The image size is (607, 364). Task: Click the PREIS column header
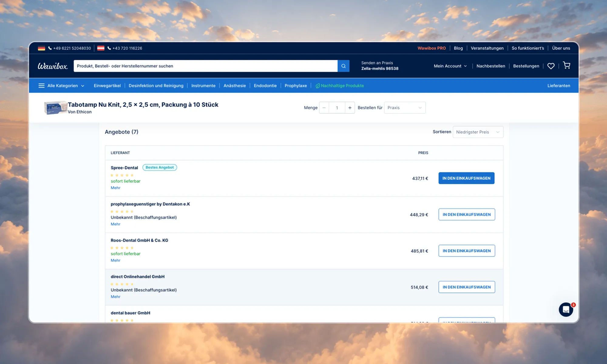(x=423, y=153)
